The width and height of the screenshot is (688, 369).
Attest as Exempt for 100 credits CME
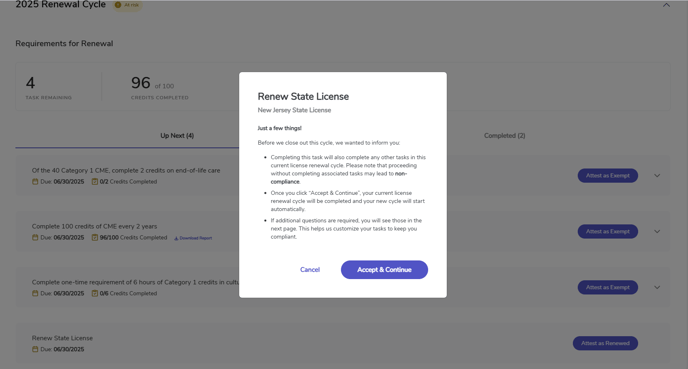click(608, 231)
